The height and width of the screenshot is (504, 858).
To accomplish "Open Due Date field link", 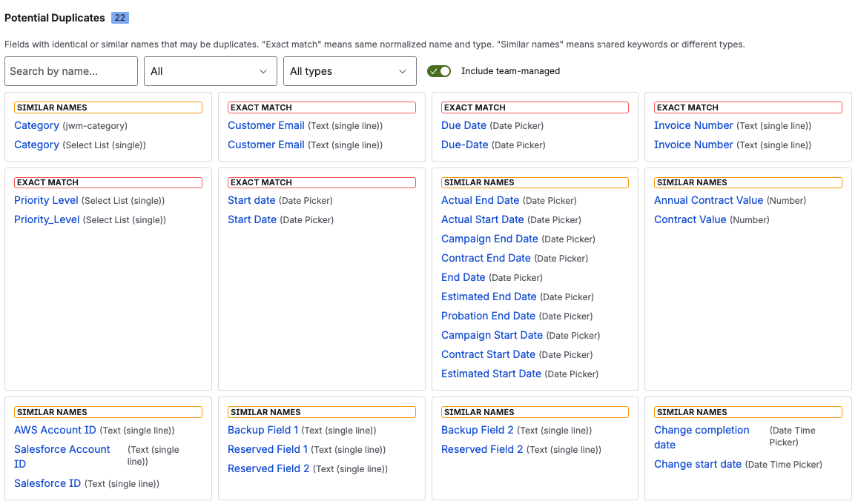I will coord(463,126).
